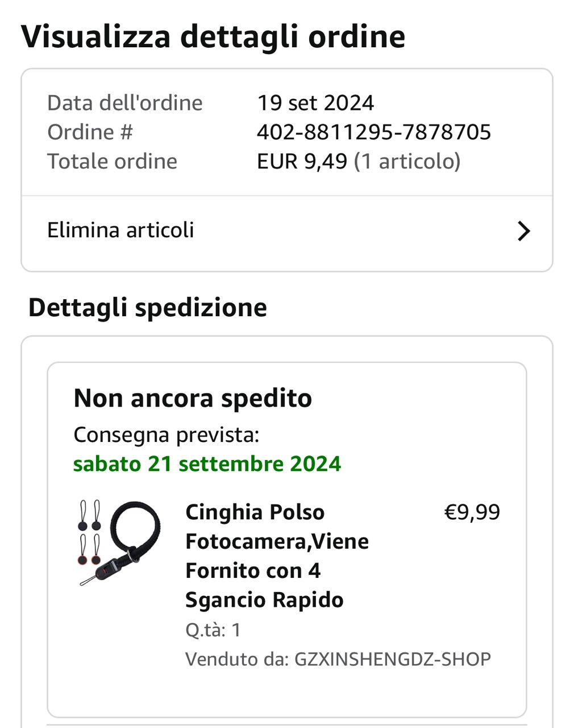Screen dimensions: 574x728
Task: Click the (1 articolo) item count text
Action: 407,161
